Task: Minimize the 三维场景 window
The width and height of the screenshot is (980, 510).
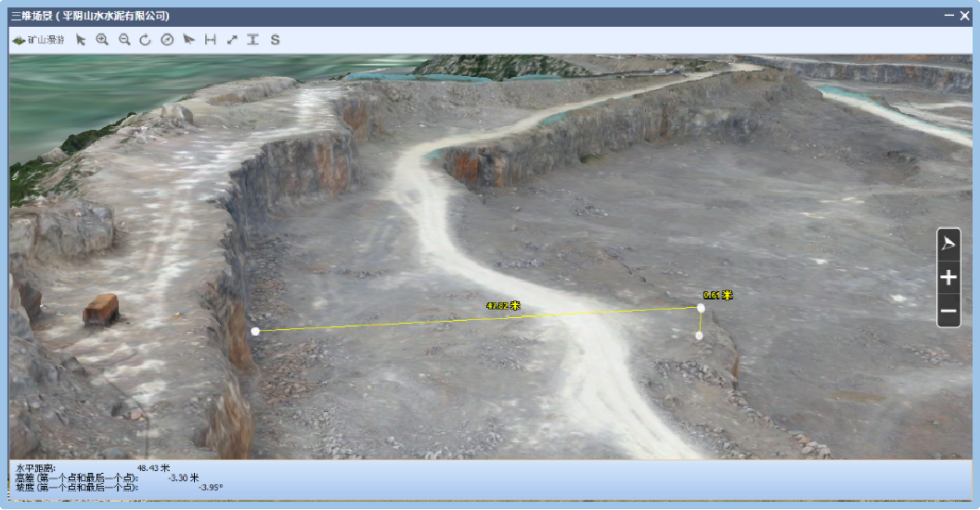Action: (x=948, y=16)
